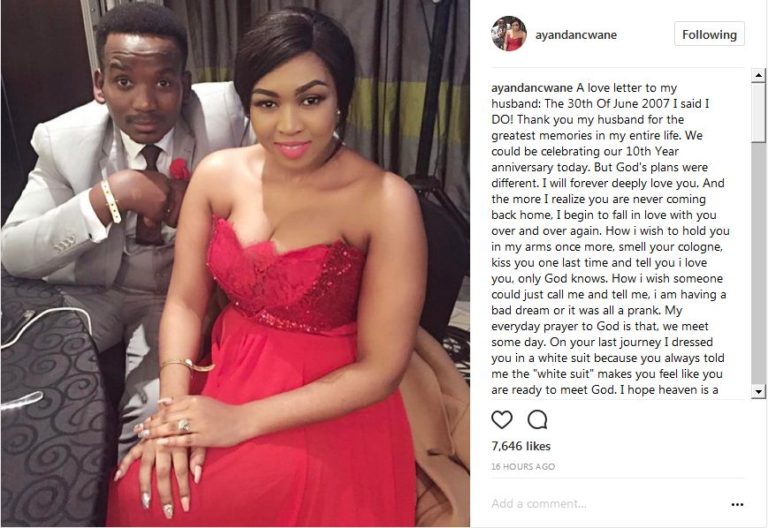Image resolution: width=768 pixels, height=528 pixels.
Task: Open the 16 hours ago timestamp
Action: coord(523,466)
